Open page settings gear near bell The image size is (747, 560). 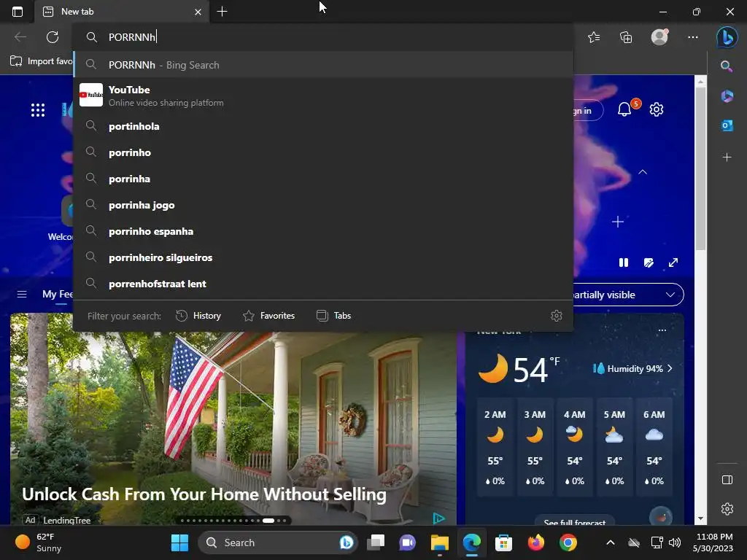657,109
